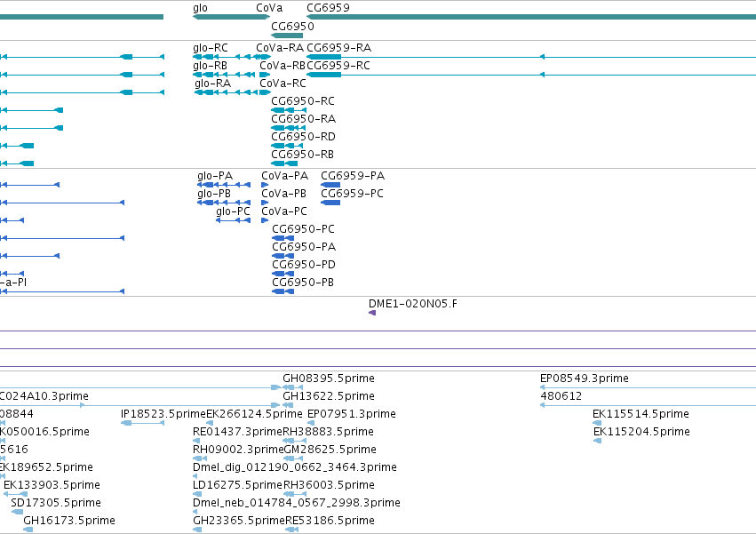Select the EK115204.5prime EST
This screenshot has width=756, height=534.
(597, 441)
